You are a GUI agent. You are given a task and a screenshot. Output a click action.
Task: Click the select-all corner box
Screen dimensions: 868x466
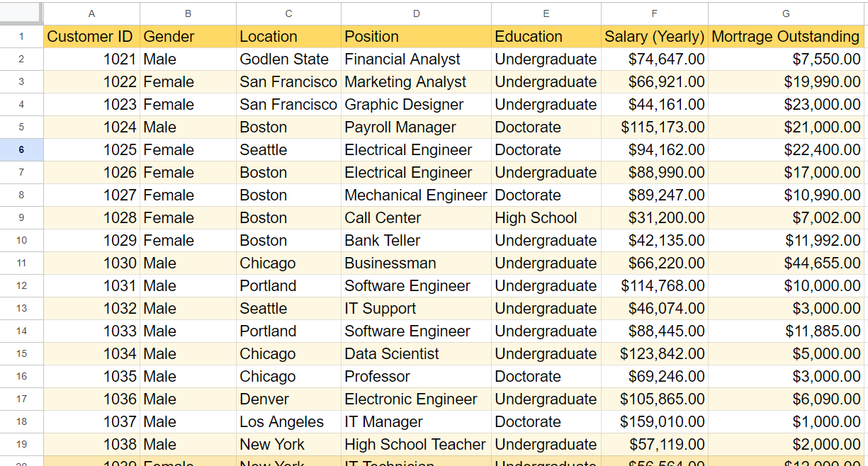point(21,13)
